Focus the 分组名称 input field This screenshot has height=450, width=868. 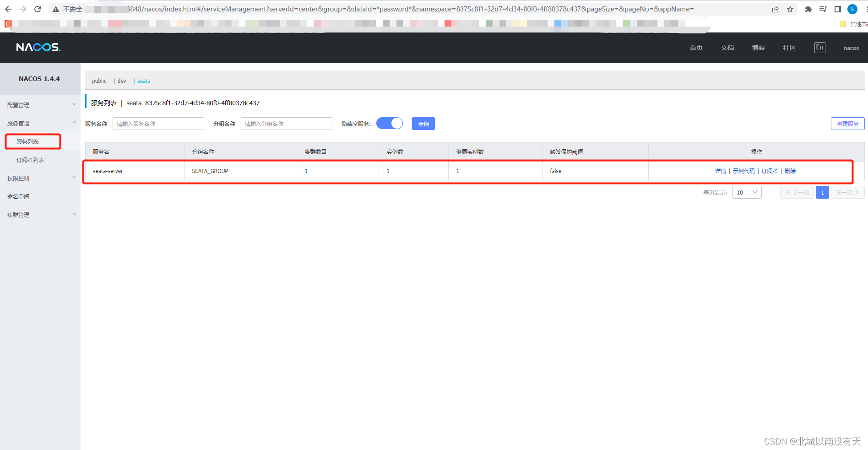coord(287,124)
